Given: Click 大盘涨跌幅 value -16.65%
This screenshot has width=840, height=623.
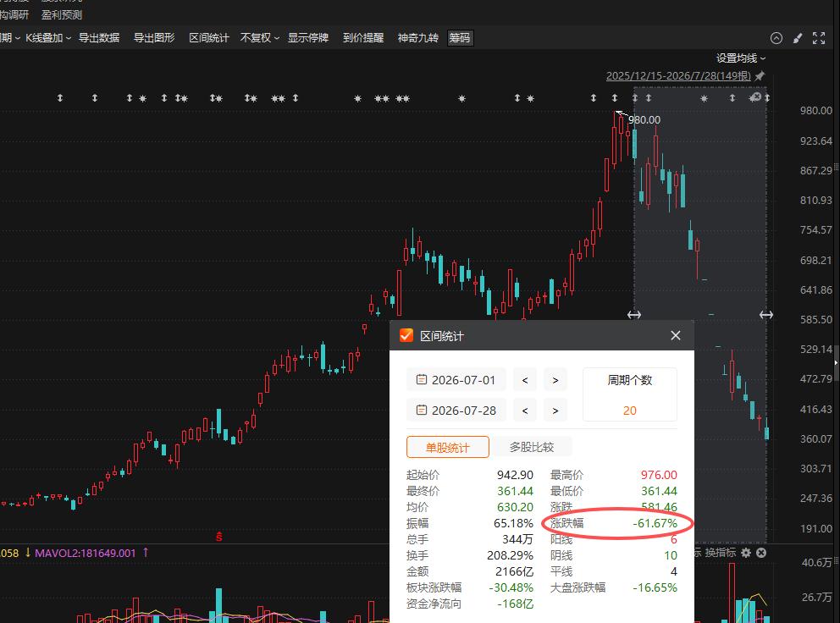Looking at the screenshot, I should coord(655,587).
